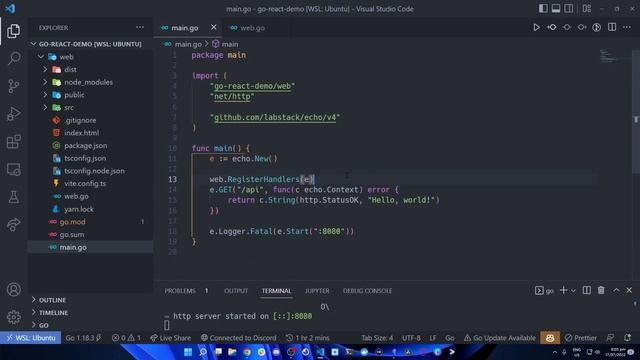
Task: Click the WSL: Ubuntu remote indicator
Action: 31,338
